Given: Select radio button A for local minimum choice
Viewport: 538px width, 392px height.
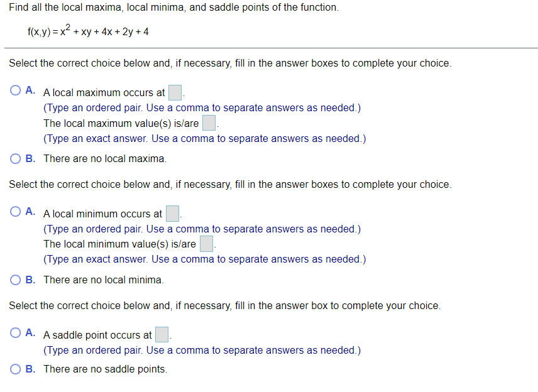Looking at the screenshot, I should point(14,211).
